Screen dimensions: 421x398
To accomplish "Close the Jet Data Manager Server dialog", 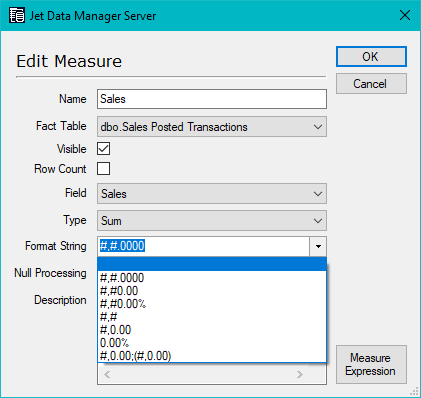I will [x=405, y=15].
